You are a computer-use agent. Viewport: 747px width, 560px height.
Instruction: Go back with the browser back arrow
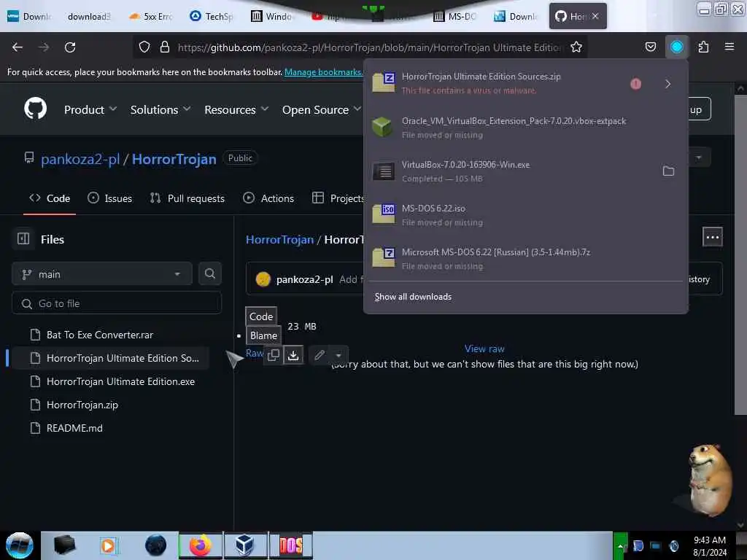coord(18,47)
